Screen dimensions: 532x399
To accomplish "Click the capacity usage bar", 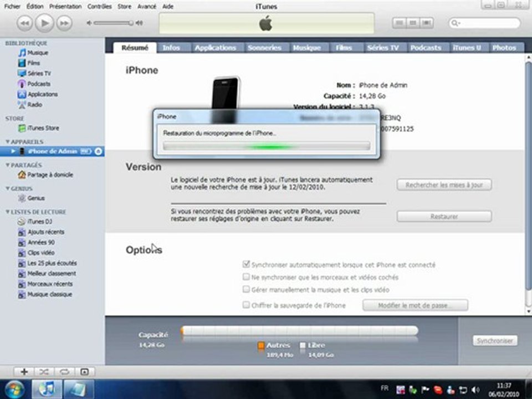I will click(299, 331).
